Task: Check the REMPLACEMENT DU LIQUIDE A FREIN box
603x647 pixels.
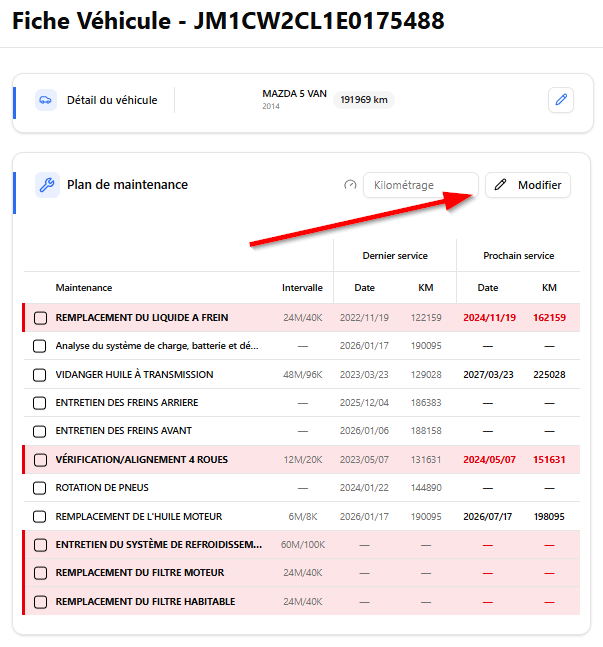Action: pos(40,318)
